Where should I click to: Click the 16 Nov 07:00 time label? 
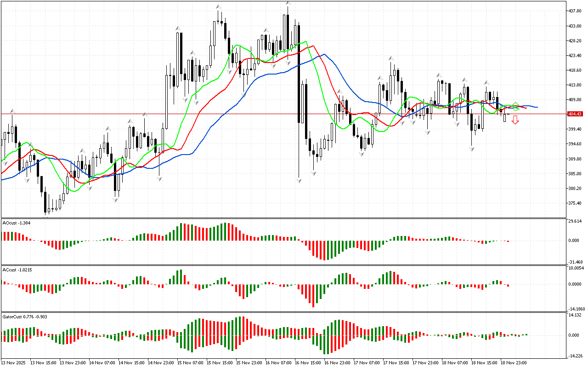coord(281,363)
